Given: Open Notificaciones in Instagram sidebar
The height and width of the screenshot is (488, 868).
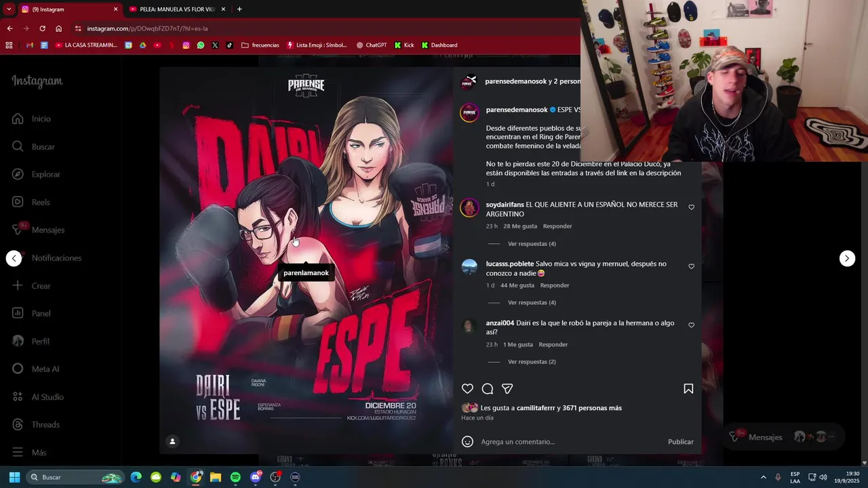Looking at the screenshot, I should click(x=47, y=258).
